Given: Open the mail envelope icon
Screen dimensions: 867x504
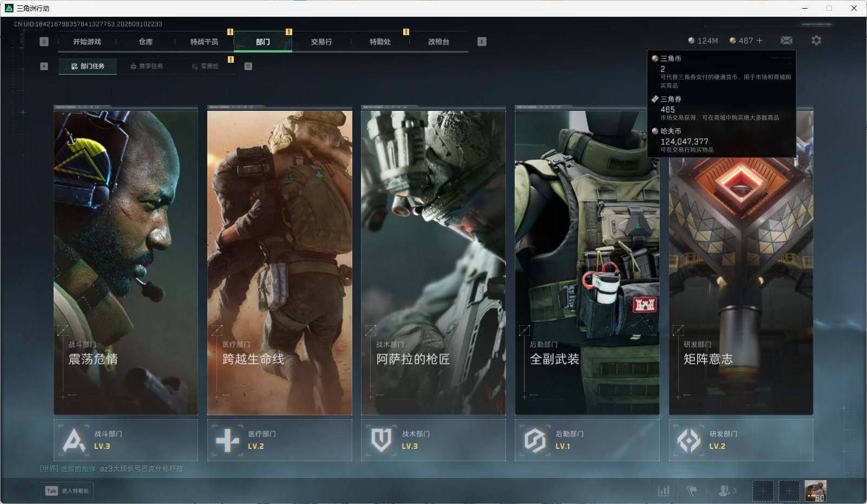Looking at the screenshot, I should coord(786,41).
